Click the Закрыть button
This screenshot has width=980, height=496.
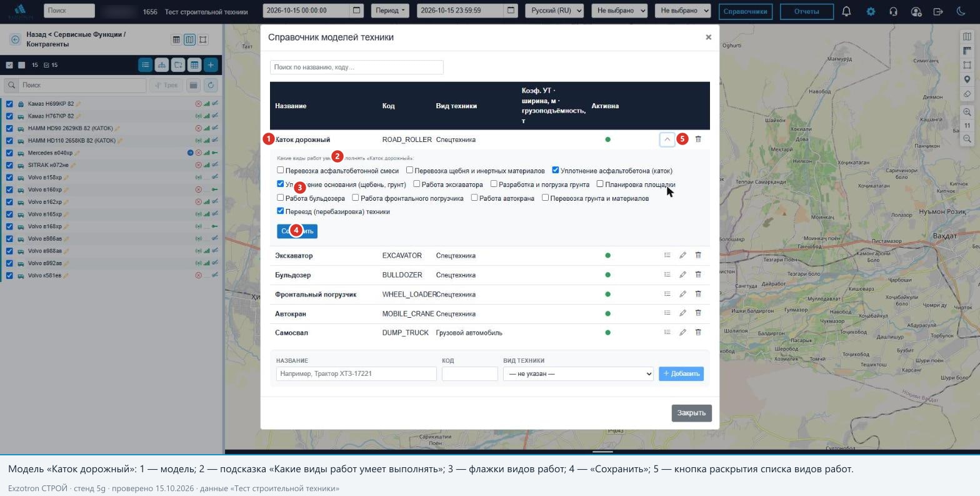691,413
